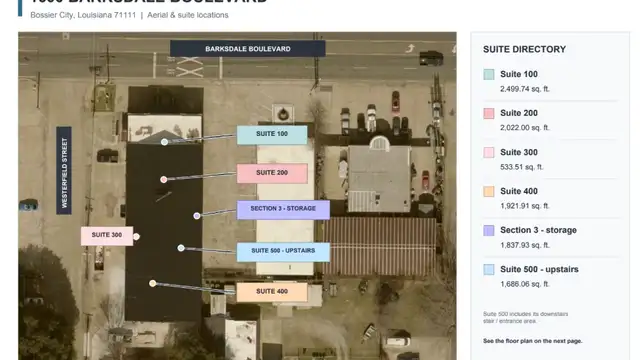Click the Suite 200 pink directory swatch
The image size is (640, 360).
tap(489, 113)
